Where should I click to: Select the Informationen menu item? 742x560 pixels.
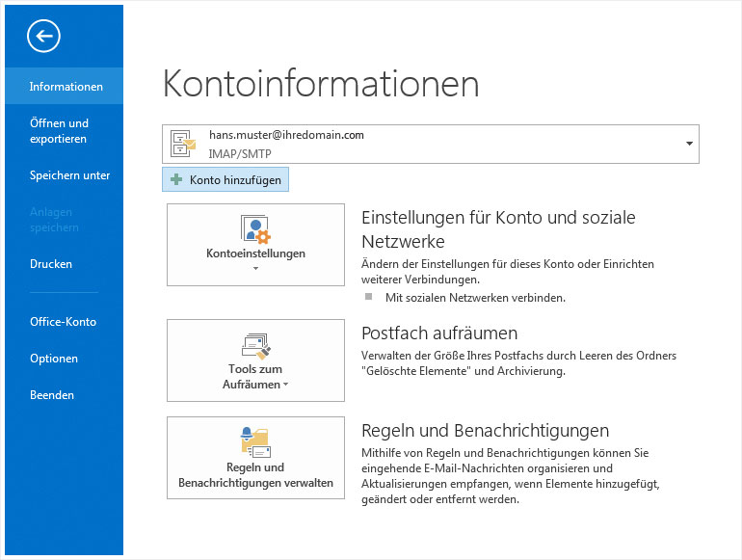click(x=64, y=86)
